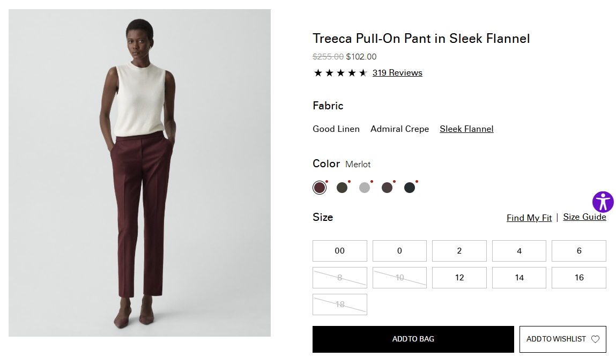Choose the dark olive green color swatch
616x364 pixels.
tap(342, 188)
